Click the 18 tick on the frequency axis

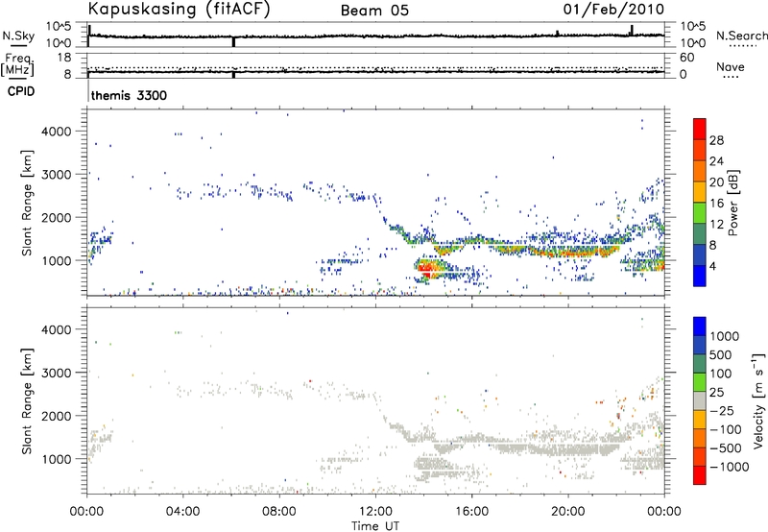point(63,58)
